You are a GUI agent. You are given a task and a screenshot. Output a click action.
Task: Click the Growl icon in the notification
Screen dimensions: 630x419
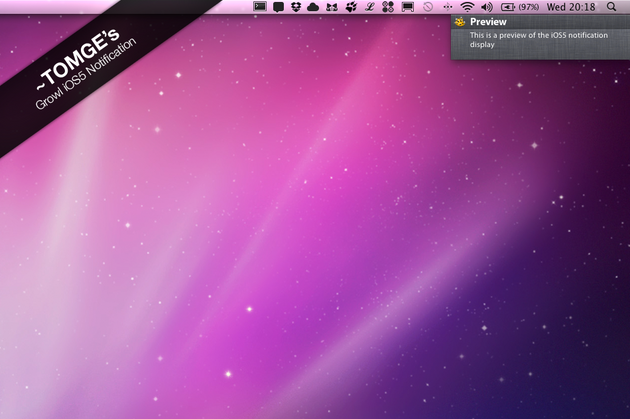point(460,22)
